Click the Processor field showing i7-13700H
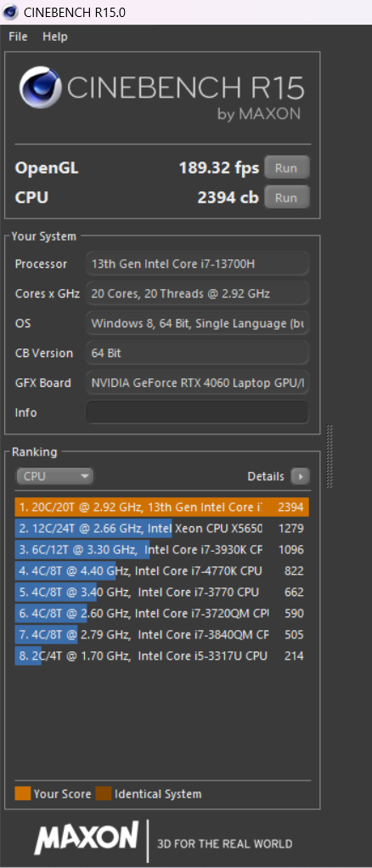The height and width of the screenshot is (868, 372). click(x=197, y=264)
